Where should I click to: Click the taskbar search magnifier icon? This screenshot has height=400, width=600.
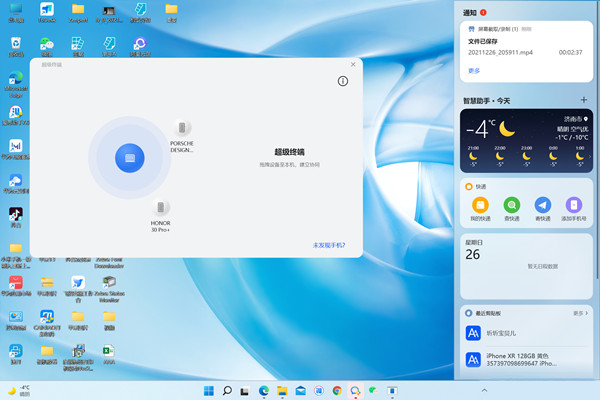point(227,390)
